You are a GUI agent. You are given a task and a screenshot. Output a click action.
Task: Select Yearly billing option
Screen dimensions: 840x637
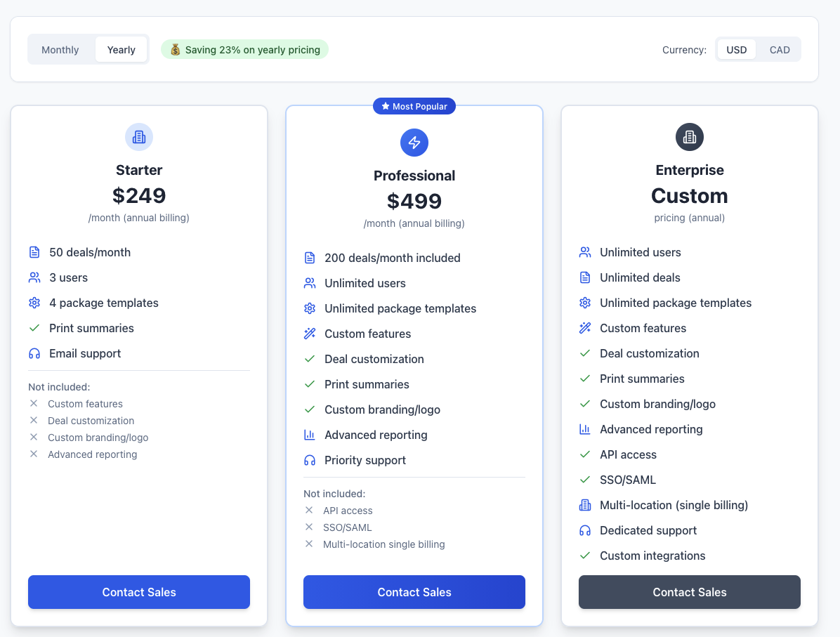point(121,49)
